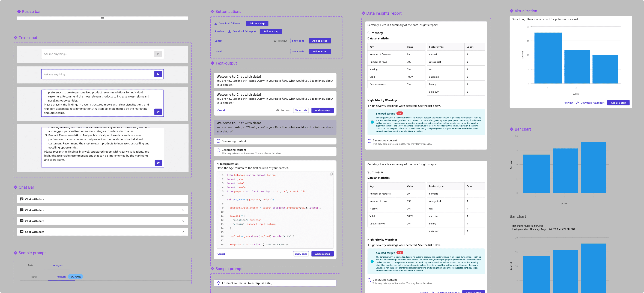Click the chat icon in first Chat bar
This screenshot has width=644, height=293.
point(22,199)
